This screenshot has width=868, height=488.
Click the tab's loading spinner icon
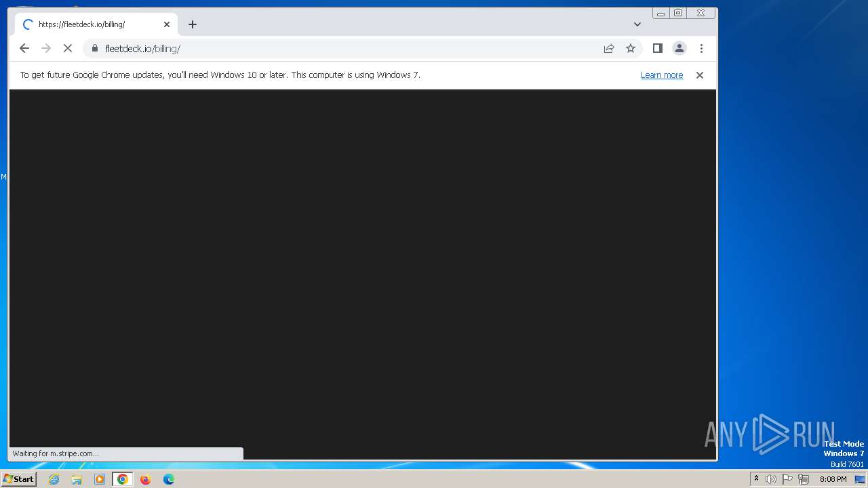tap(28, 24)
